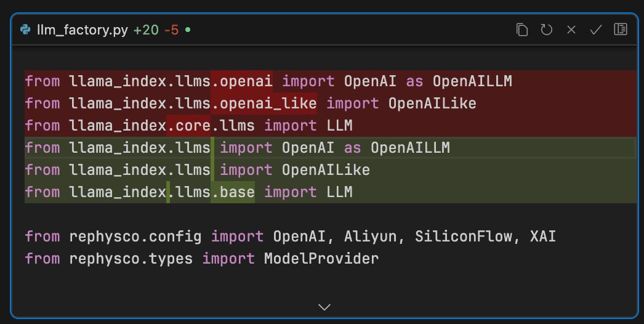Open the diff view panel icon

click(620, 29)
